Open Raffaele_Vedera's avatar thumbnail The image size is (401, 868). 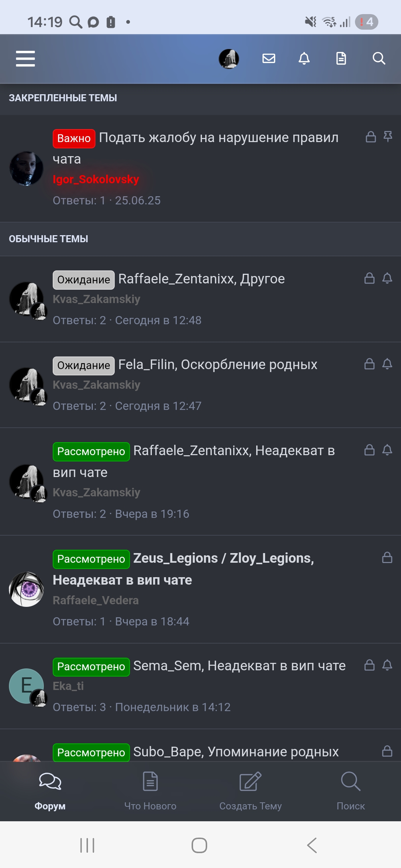click(26, 589)
